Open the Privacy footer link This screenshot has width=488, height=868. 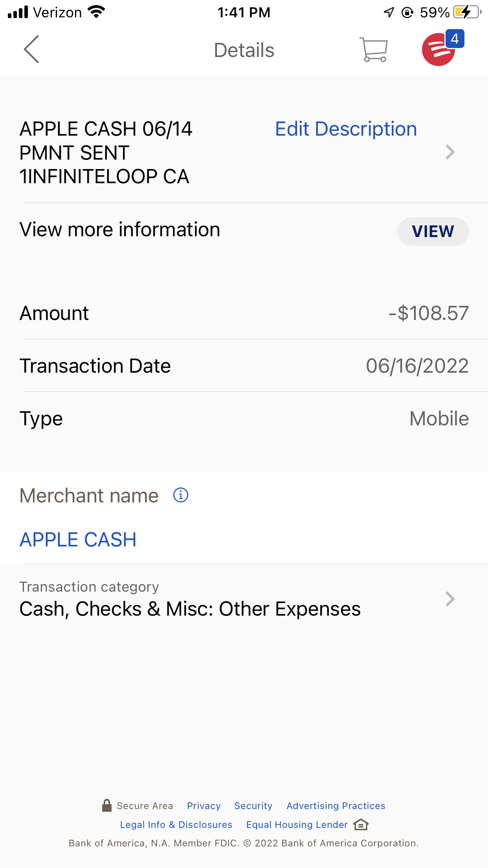click(204, 806)
